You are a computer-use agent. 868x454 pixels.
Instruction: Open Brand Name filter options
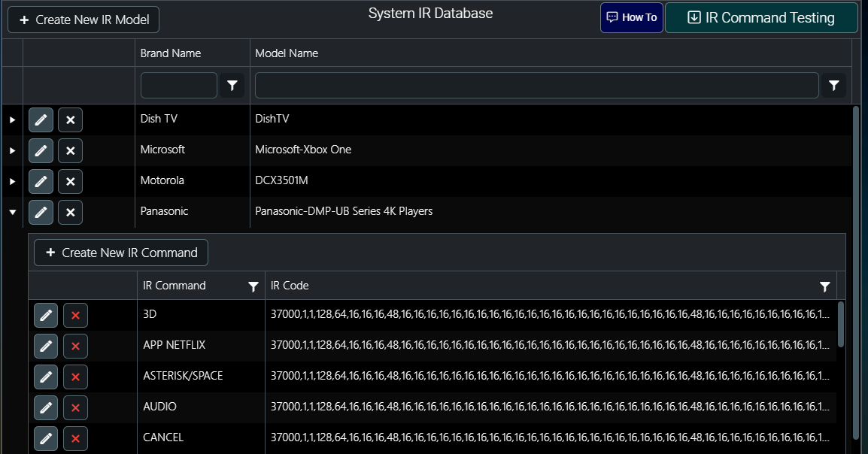[x=232, y=86]
